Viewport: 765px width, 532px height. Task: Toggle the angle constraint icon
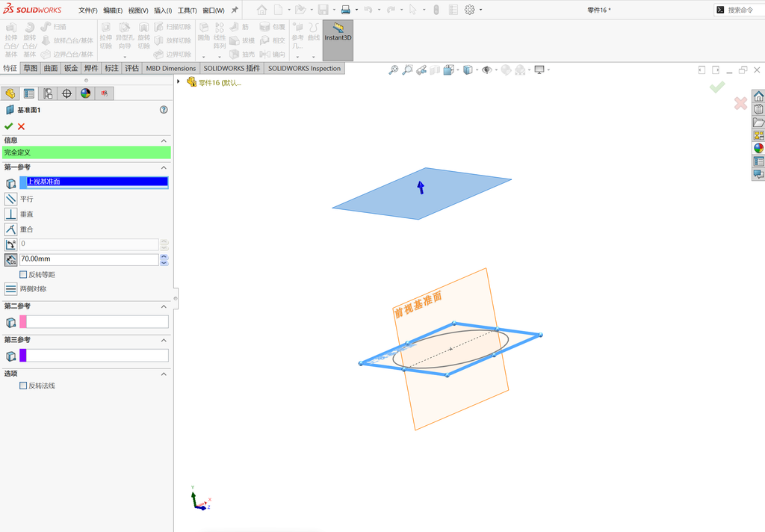coord(10,244)
